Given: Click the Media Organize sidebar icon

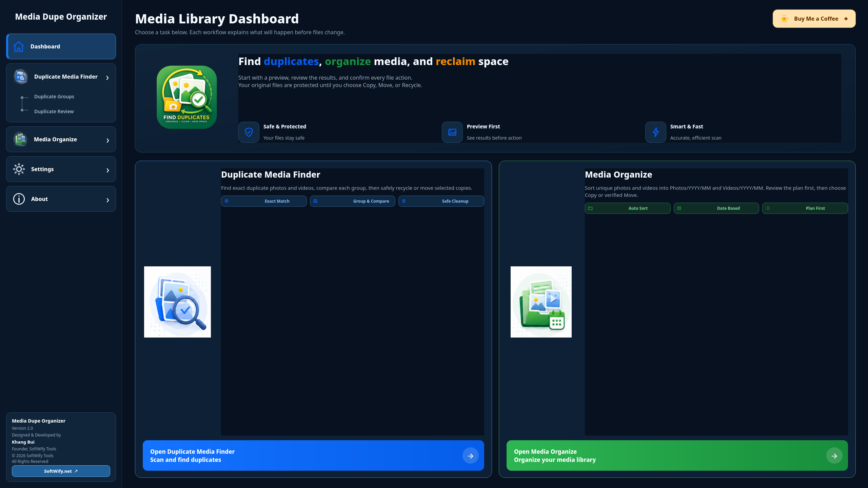Looking at the screenshot, I should click(20, 139).
